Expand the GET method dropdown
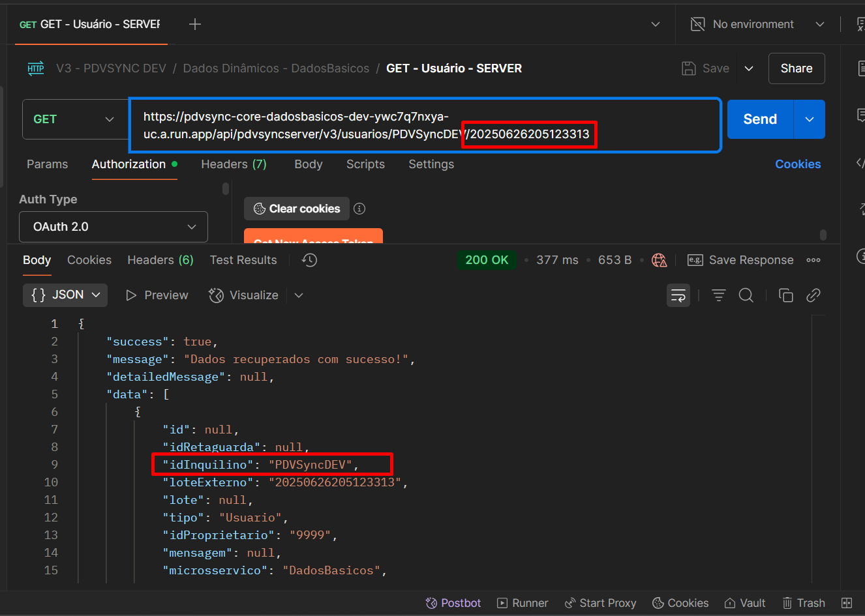Screen dimensions: 865x616 (x=74, y=119)
